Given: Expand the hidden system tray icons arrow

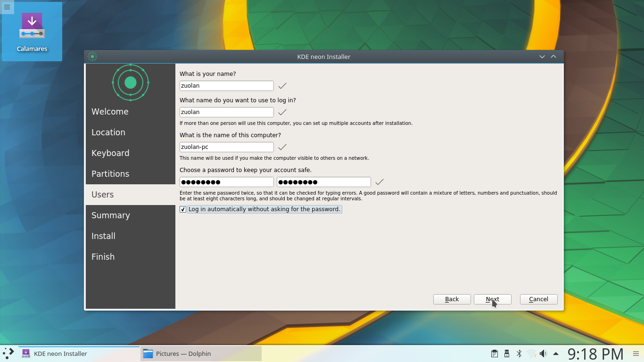Looking at the screenshot, I should (x=556, y=354).
